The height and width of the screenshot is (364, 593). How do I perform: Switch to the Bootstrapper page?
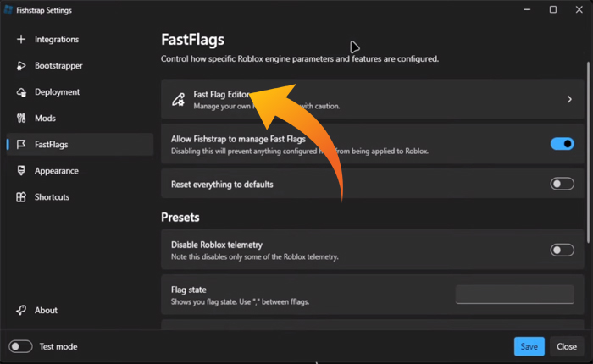[x=58, y=66]
